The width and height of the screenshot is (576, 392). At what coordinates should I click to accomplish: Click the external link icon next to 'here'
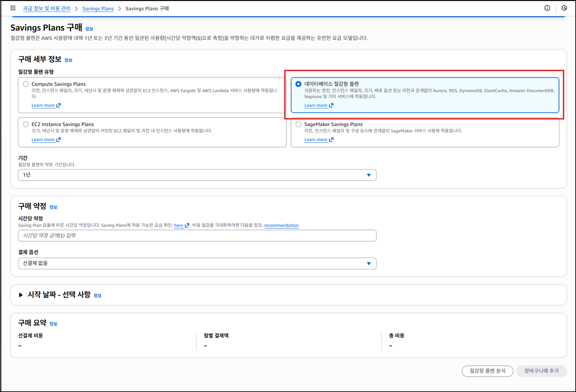187,225
